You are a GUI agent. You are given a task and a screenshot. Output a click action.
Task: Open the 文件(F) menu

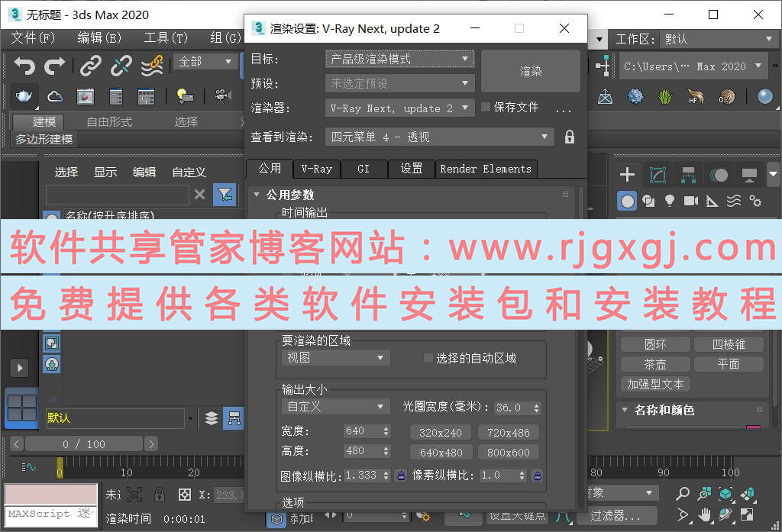(x=33, y=38)
